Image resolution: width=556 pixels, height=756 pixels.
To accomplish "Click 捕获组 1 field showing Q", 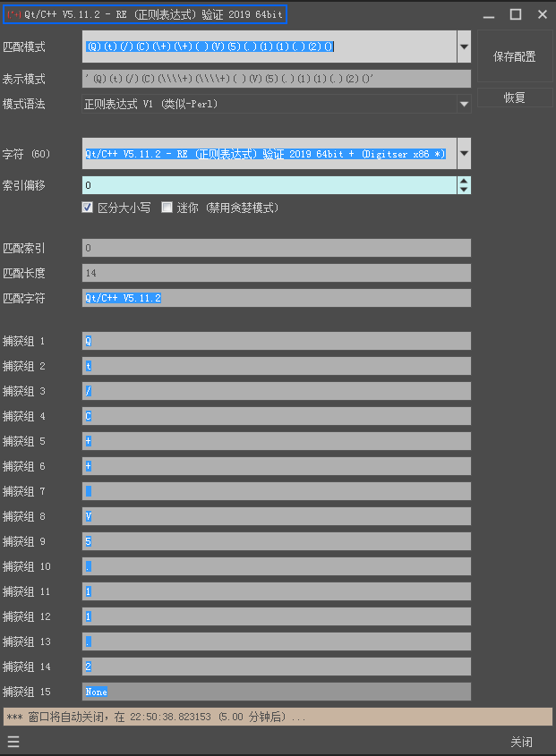I will click(277, 341).
